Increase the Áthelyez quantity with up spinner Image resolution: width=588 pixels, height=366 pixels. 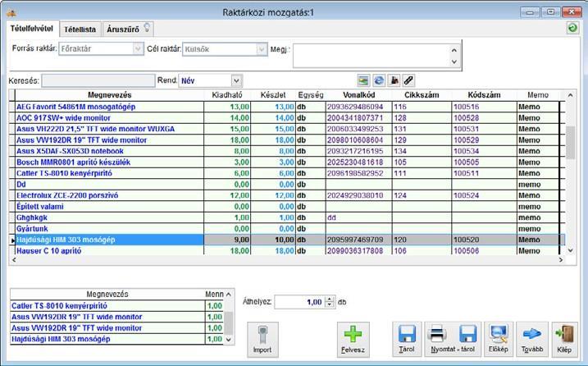coord(330,300)
